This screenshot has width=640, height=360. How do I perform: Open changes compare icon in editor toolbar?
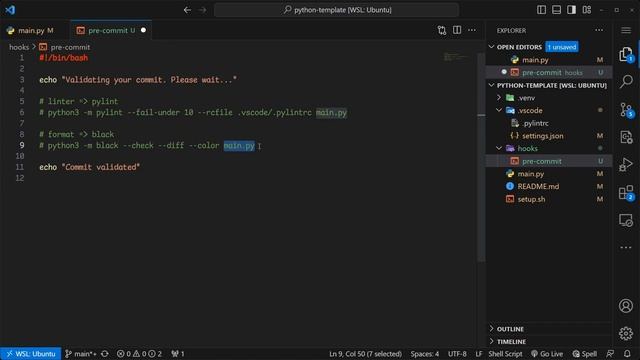(x=442, y=30)
